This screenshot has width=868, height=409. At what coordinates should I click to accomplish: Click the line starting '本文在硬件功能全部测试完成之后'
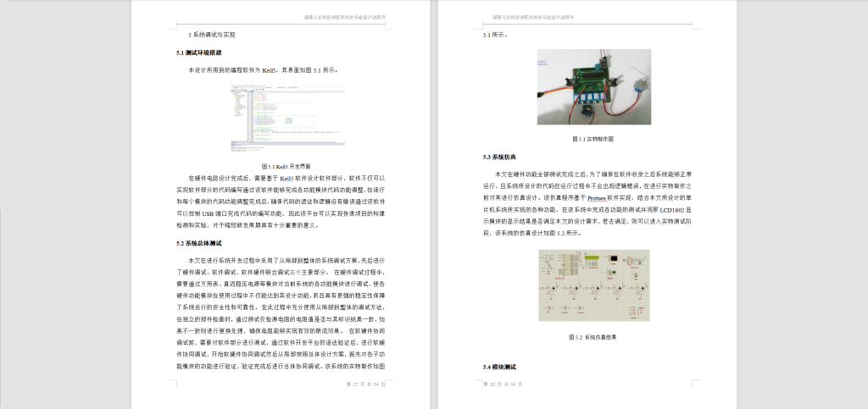(593, 174)
